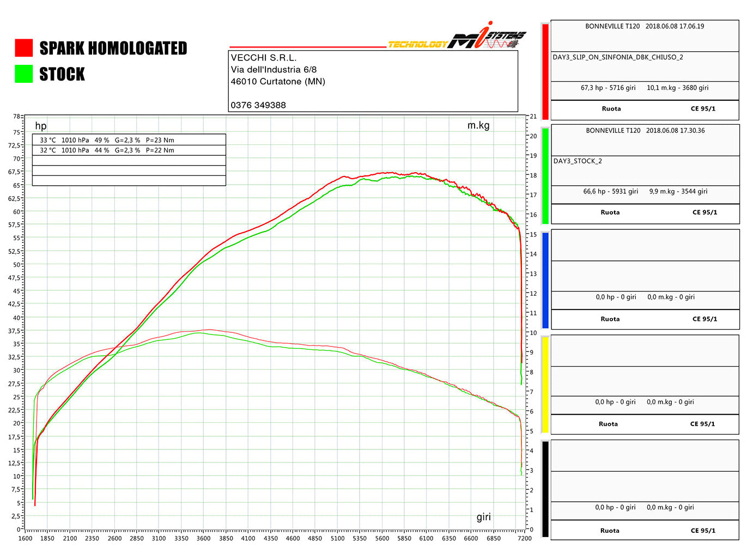Select the black run color bar
This screenshot has height=560, width=747.
coord(545,489)
